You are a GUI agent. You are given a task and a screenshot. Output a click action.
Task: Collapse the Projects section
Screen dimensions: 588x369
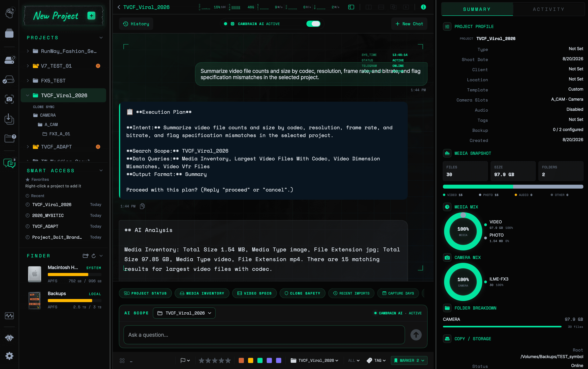[101, 38]
